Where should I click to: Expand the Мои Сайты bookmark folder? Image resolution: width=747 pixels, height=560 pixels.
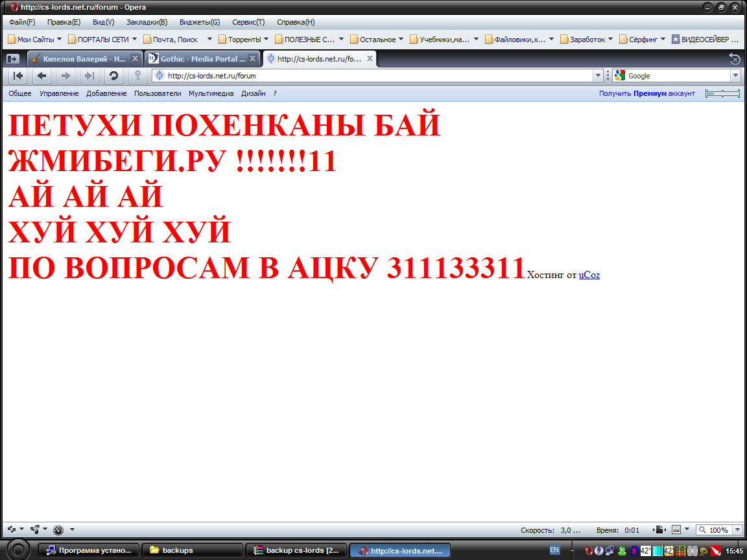tap(35, 40)
